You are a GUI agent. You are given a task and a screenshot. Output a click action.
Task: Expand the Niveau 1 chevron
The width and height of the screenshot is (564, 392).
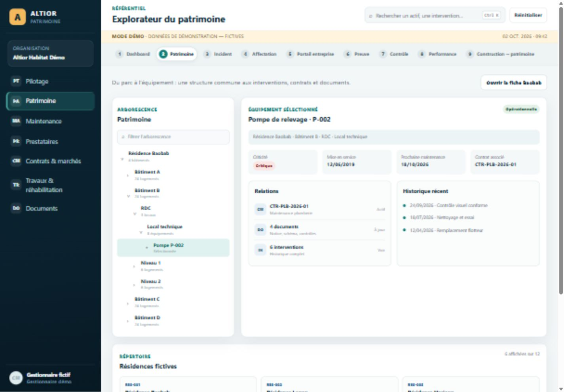click(134, 266)
